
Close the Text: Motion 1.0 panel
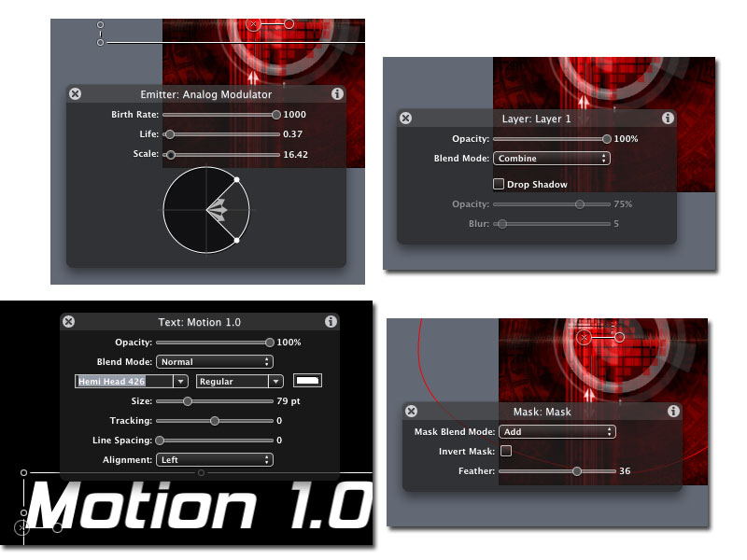point(68,321)
